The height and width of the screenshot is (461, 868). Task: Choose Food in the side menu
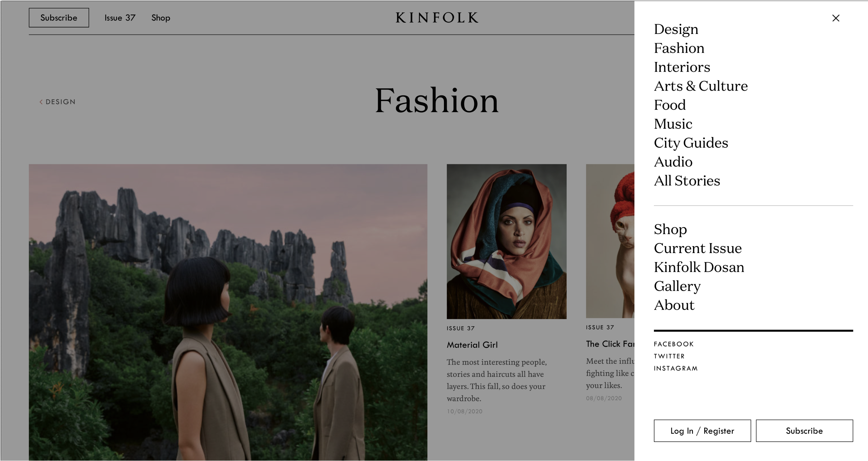tap(670, 105)
